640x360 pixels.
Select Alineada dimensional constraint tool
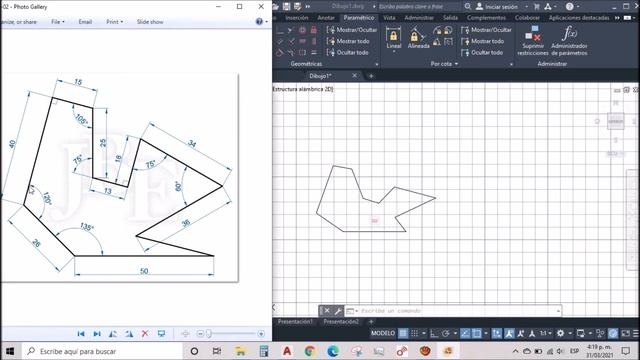coord(418,38)
